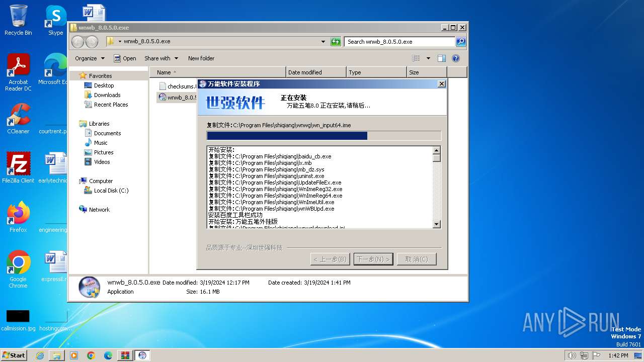Click the log scrollbar up arrow
The height and width of the screenshot is (362, 644).
point(436,150)
